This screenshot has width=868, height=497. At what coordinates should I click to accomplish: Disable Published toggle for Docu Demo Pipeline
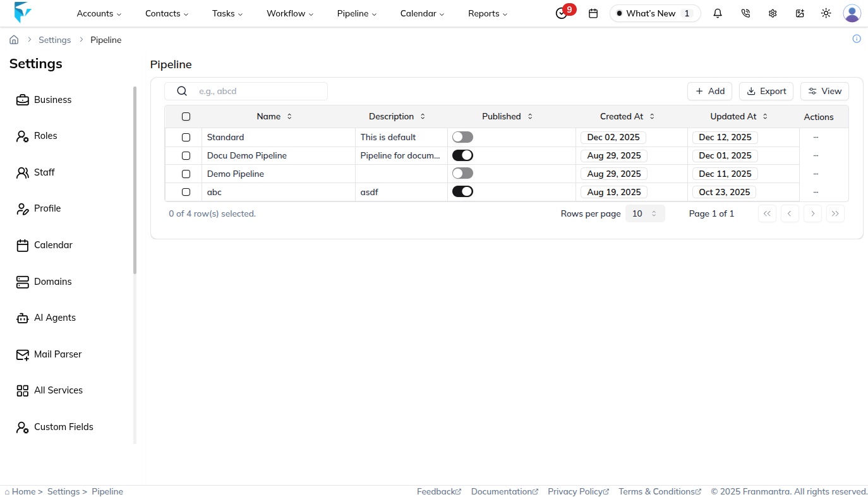click(462, 155)
